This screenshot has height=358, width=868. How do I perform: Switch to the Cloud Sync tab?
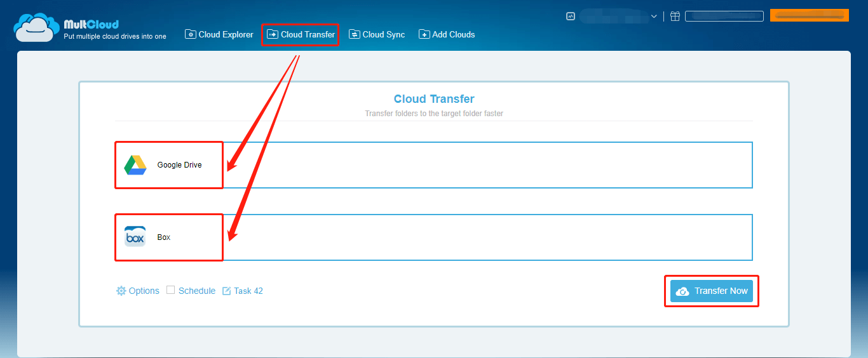pos(377,34)
